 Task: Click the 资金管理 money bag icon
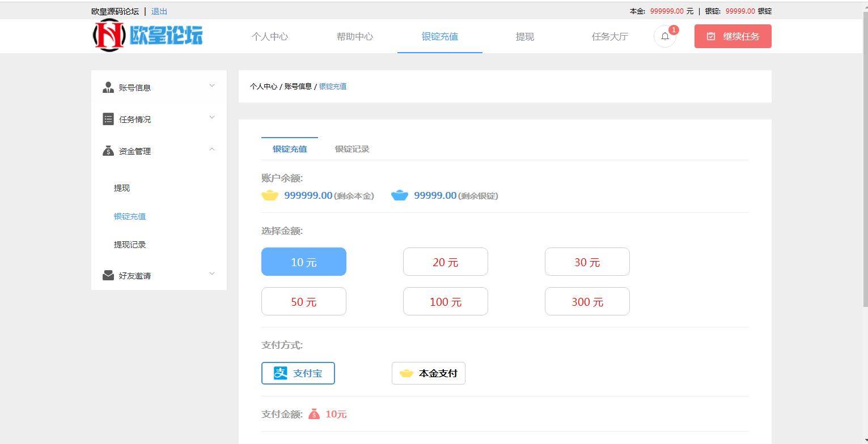108,151
